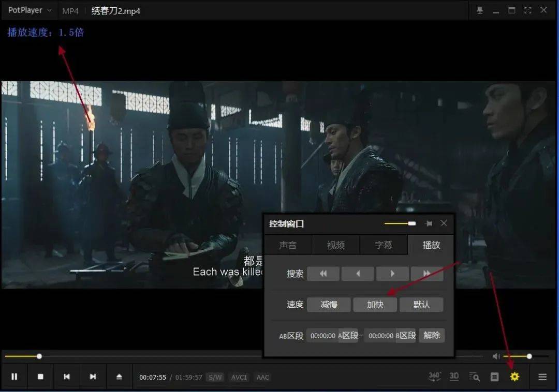
Task: Click 减慢 to slow playback speed
Action: coord(329,305)
